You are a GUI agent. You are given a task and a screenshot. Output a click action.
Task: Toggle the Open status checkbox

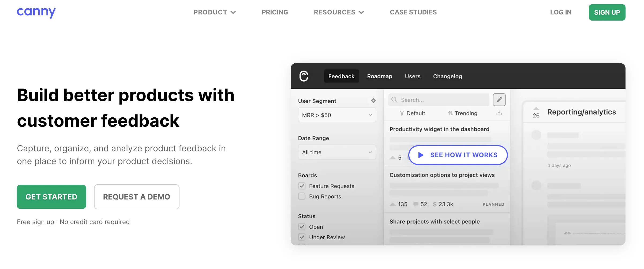302,227
